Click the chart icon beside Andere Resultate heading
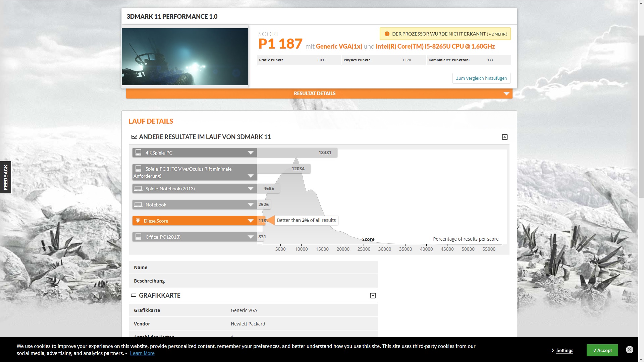644x362 pixels. pos(134,137)
